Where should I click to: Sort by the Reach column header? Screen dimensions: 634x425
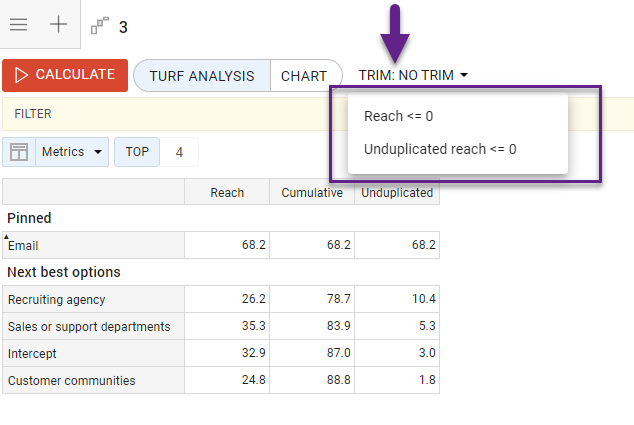pos(227,192)
